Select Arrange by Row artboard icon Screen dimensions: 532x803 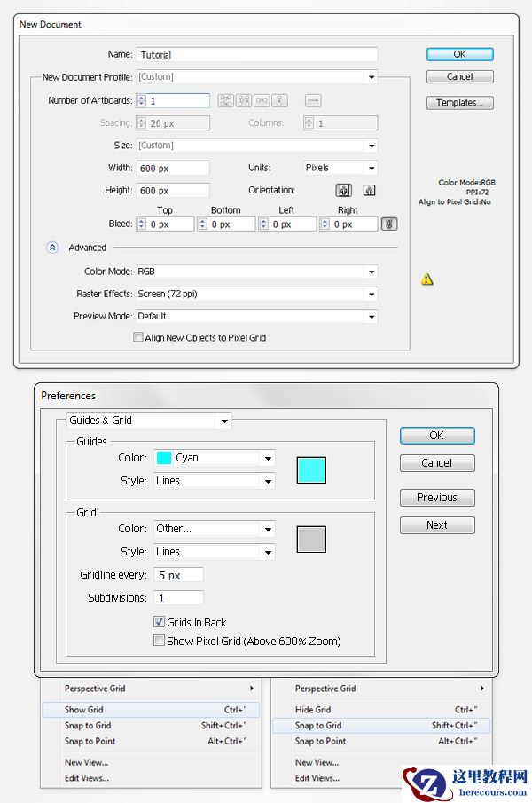click(262, 101)
